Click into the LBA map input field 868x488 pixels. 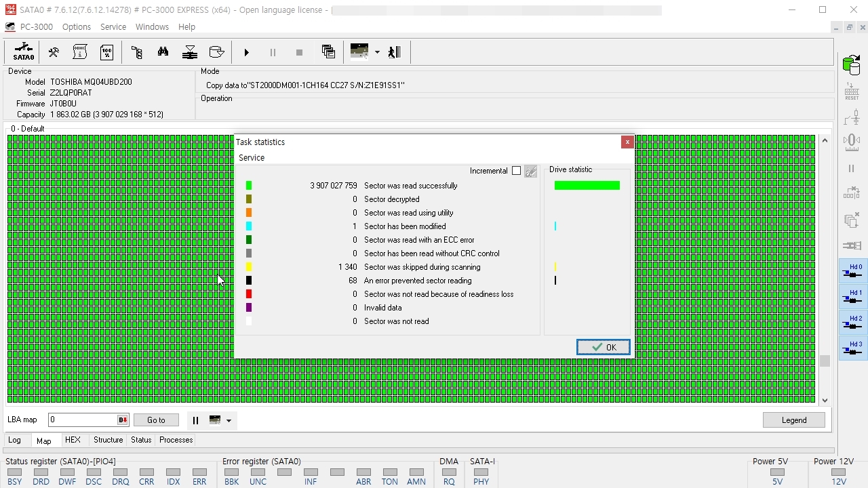click(x=81, y=420)
